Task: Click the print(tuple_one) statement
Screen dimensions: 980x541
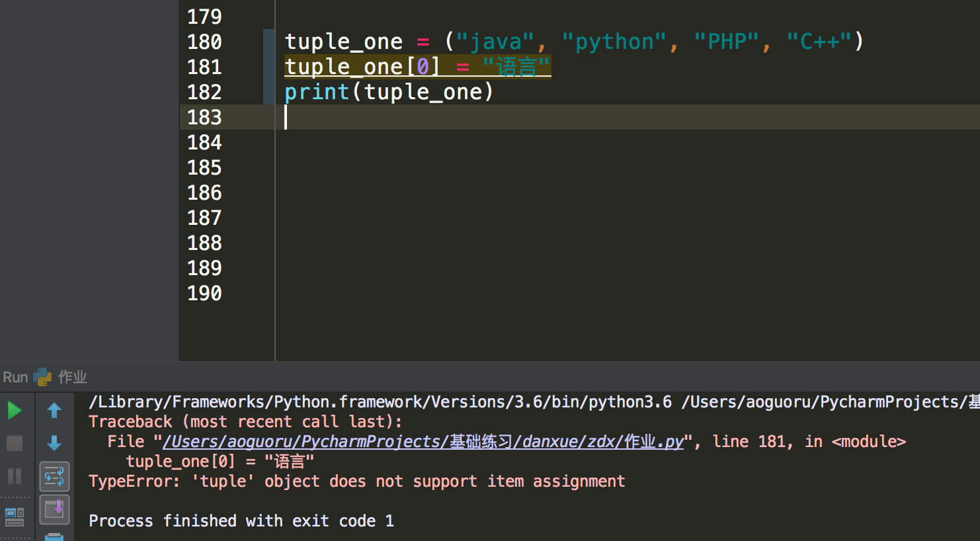Action: 389,92
